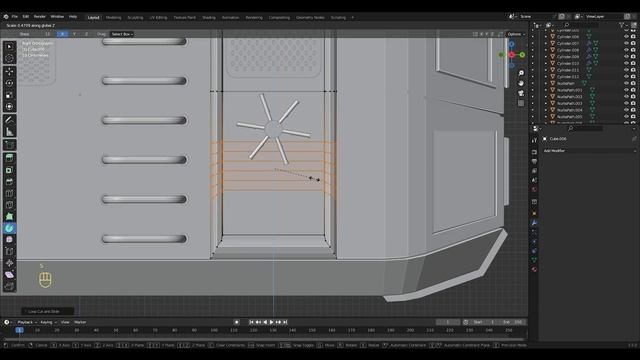The width and height of the screenshot is (640, 360).
Task: Open the File menu
Action: click(x=15, y=17)
